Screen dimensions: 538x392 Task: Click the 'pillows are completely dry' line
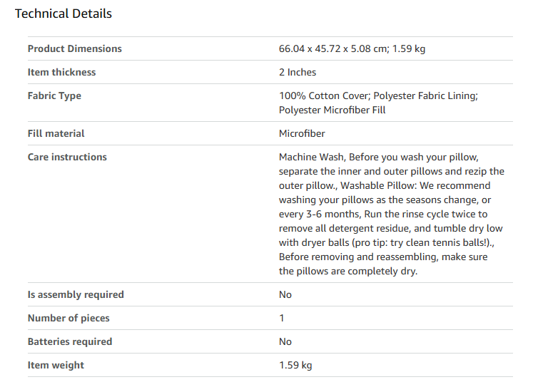pos(348,271)
